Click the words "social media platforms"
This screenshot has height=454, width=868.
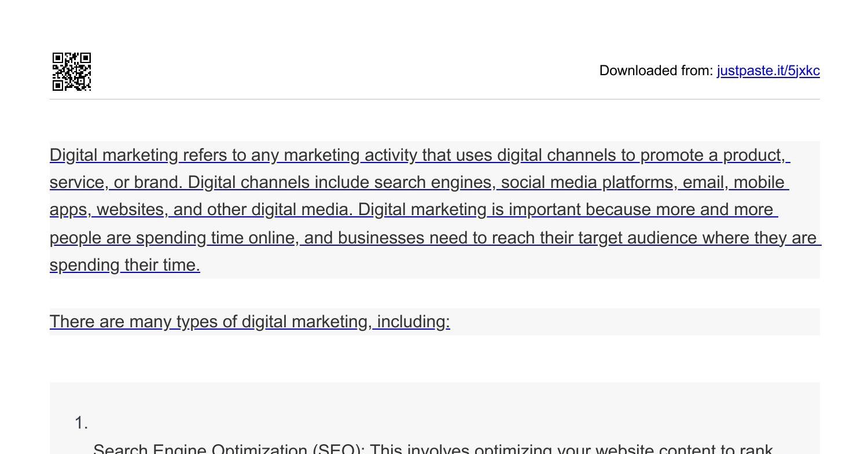(588, 183)
